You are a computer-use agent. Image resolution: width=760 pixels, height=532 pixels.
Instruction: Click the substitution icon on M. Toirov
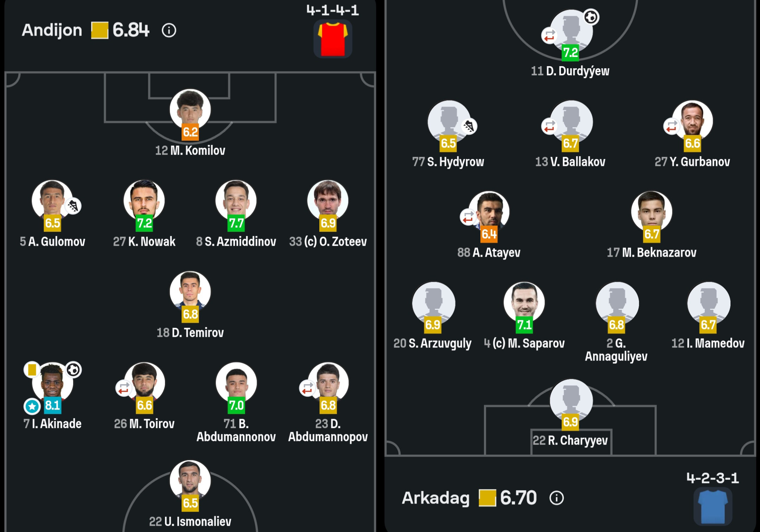pos(123,388)
